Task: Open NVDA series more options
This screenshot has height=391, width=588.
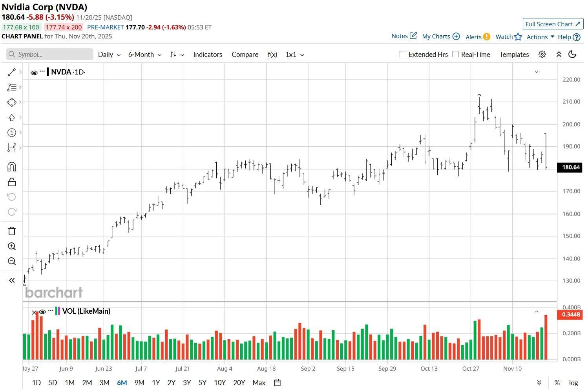Action: [42, 71]
